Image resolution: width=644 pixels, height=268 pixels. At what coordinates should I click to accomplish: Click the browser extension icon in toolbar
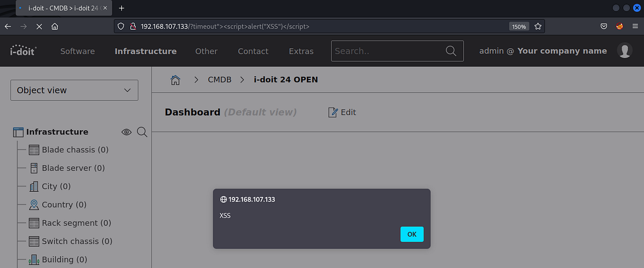[x=619, y=26]
